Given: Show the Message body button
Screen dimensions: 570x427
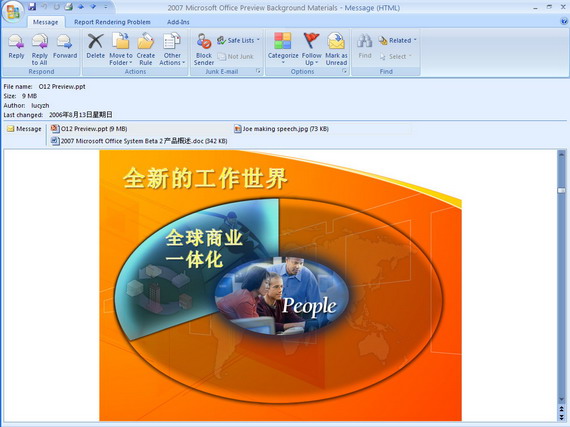Looking at the screenshot, I should 24,129.
